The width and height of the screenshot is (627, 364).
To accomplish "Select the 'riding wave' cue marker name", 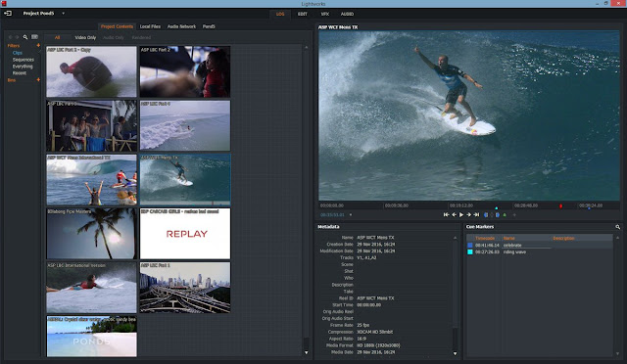I will [x=514, y=252].
